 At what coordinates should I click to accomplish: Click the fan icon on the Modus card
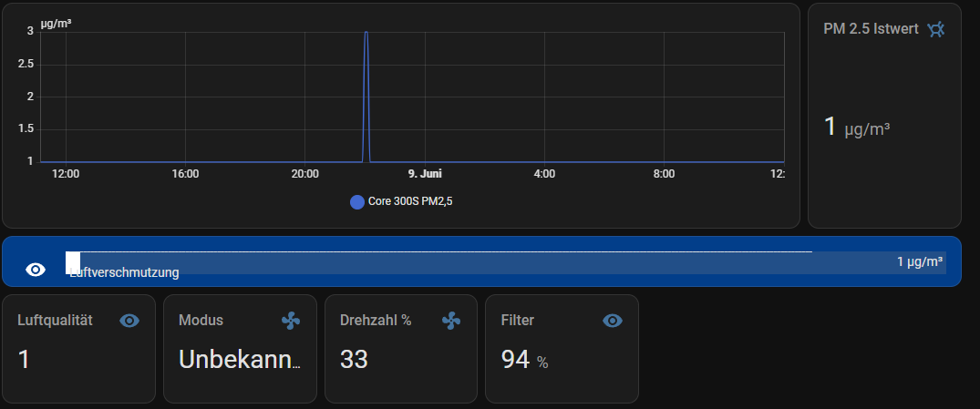pyautogui.click(x=290, y=321)
